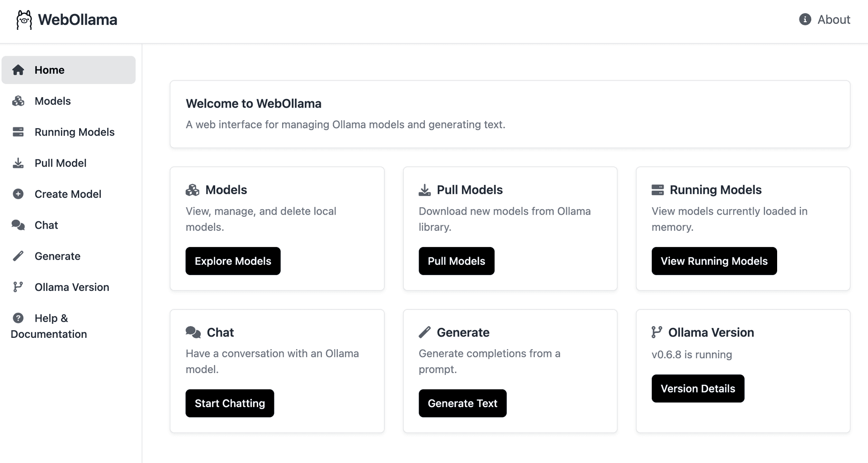The image size is (868, 463).
Task: Click the "Generate" card heading
Action: point(463,332)
